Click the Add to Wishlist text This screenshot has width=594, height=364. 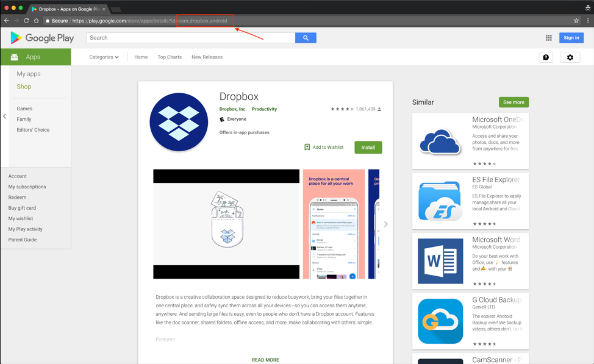pyautogui.click(x=328, y=148)
